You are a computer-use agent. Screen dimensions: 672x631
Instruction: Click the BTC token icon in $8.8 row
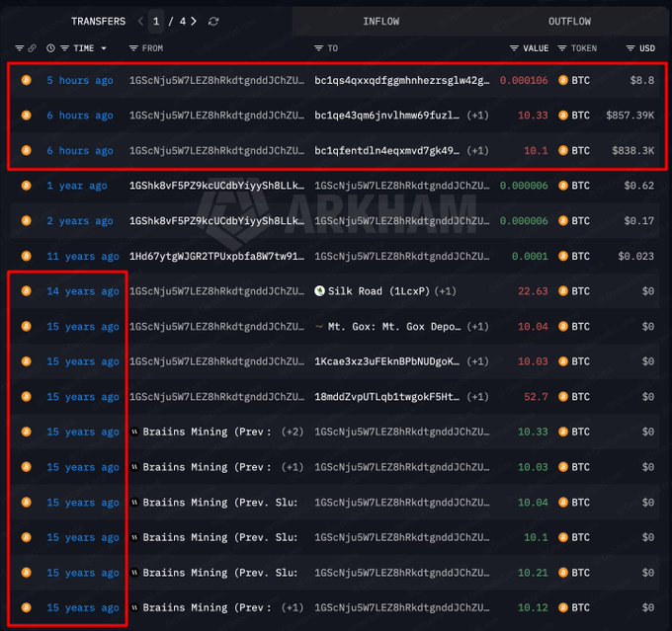click(x=562, y=81)
